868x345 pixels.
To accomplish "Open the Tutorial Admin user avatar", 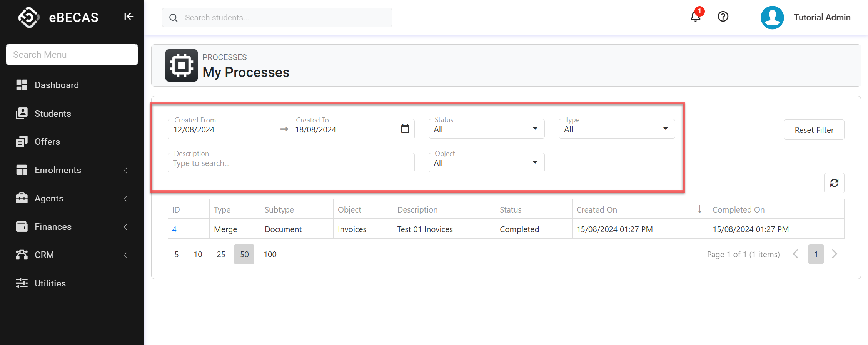I will pos(772,18).
